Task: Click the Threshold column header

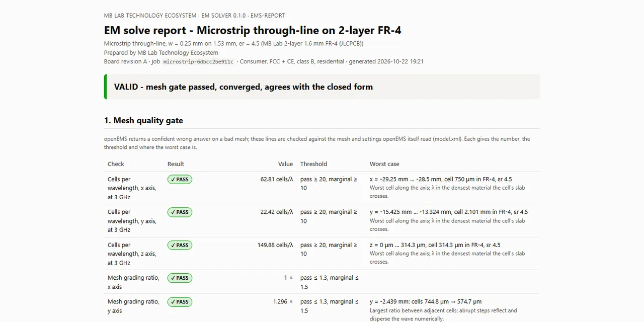Action: pyautogui.click(x=313, y=164)
